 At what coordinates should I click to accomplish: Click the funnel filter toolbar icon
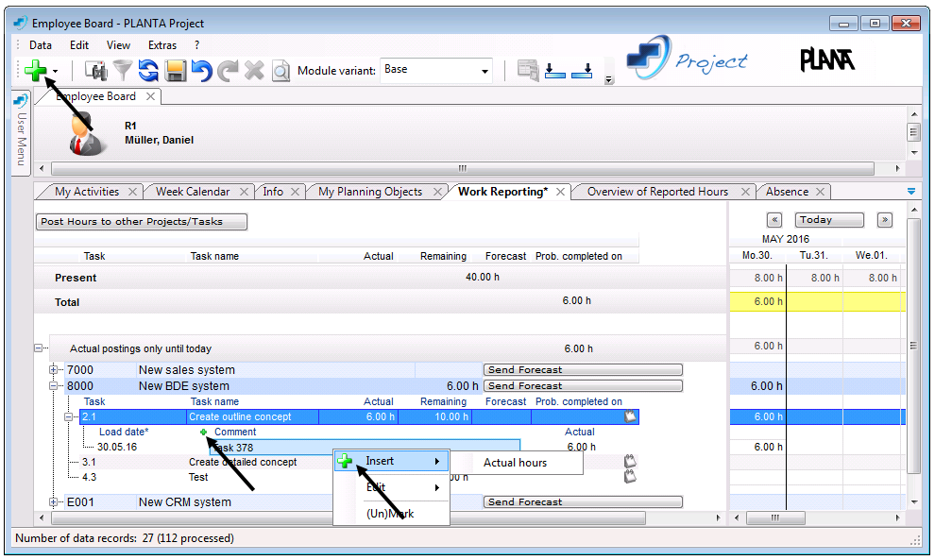[x=122, y=71]
